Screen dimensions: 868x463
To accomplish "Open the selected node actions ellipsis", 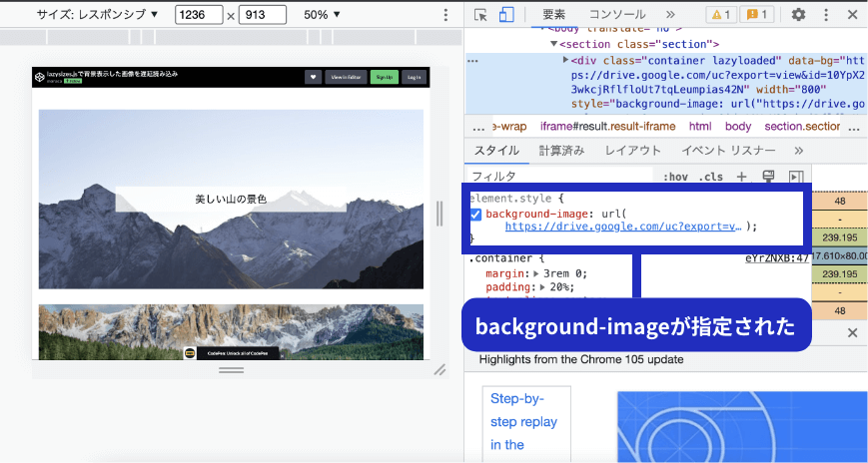I will point(472,61).
